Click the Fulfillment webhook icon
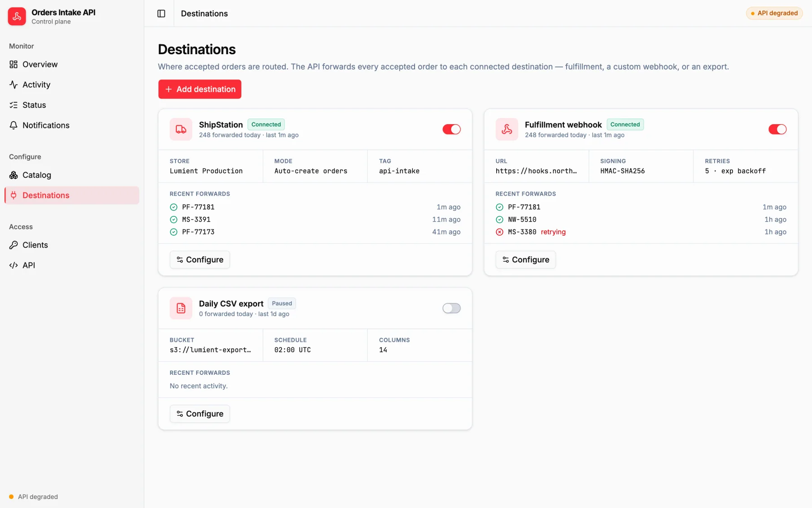The height and width of the screenshot is (508, 812). click(x=507, y=129)
